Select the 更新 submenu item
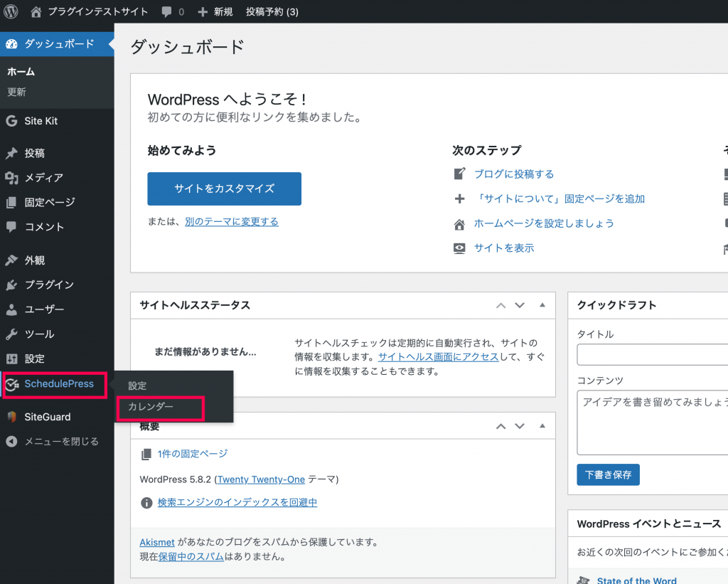 click(17, 92)
